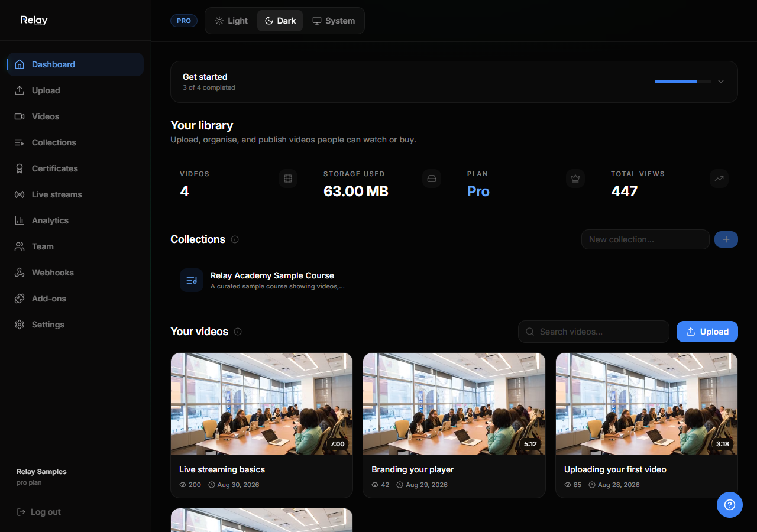Open Analytics in the sidebar

[76, 220]
